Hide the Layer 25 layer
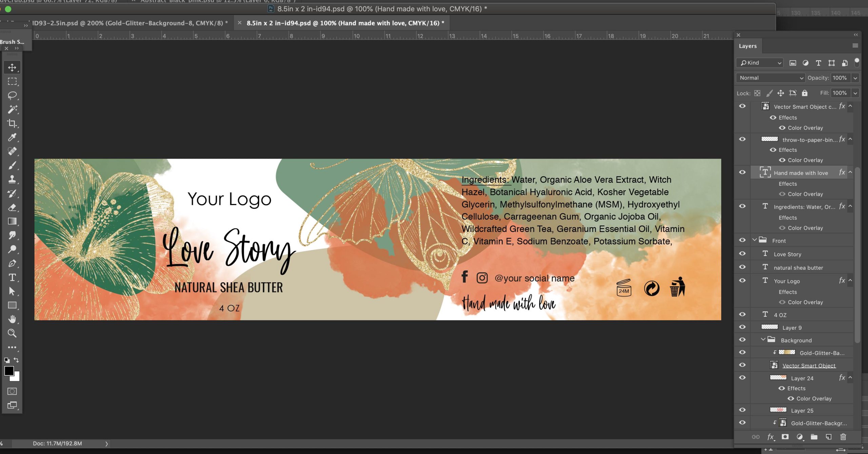The image size is (868, 454). point(742,410)
